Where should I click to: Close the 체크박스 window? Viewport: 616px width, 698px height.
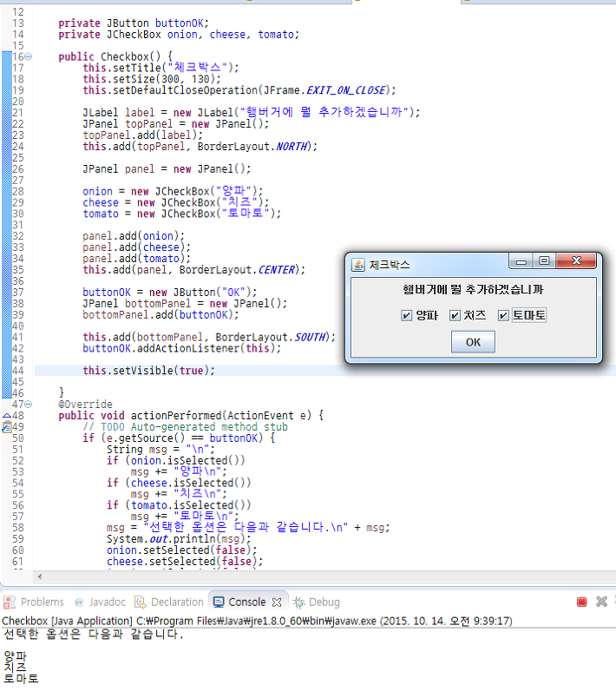(x=576, y=261)
